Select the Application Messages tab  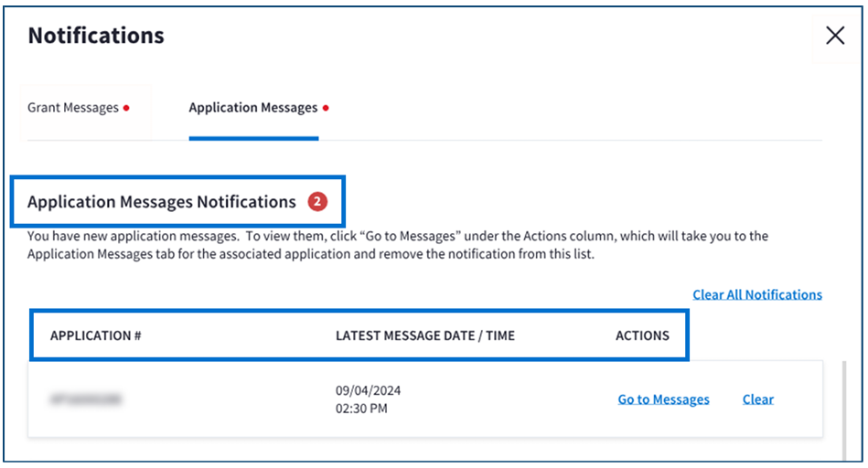click(252, 108)
